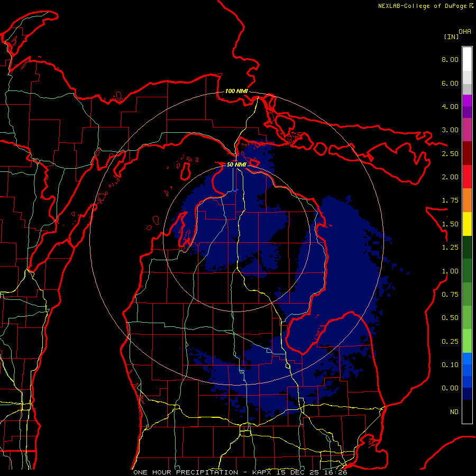Viewport: 476px width, 476px height.
Task: Click the 1.00 legend value
Action: [x=450, y=271]
